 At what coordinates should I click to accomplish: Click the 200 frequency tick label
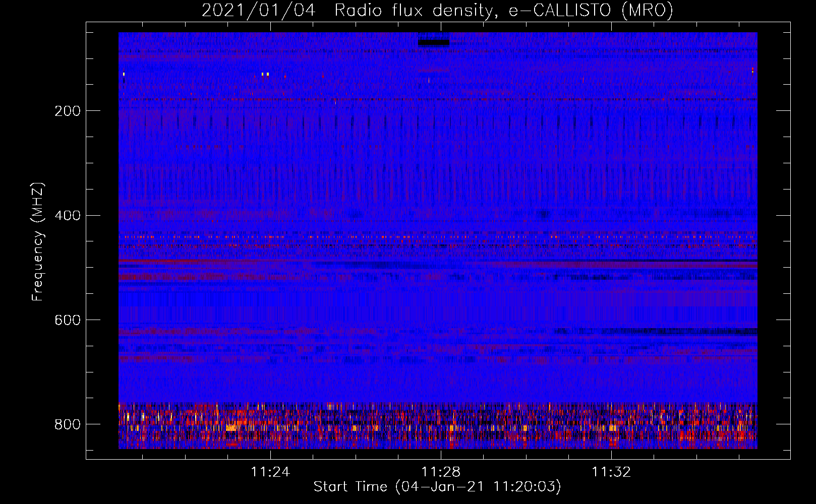click(68, 111)
